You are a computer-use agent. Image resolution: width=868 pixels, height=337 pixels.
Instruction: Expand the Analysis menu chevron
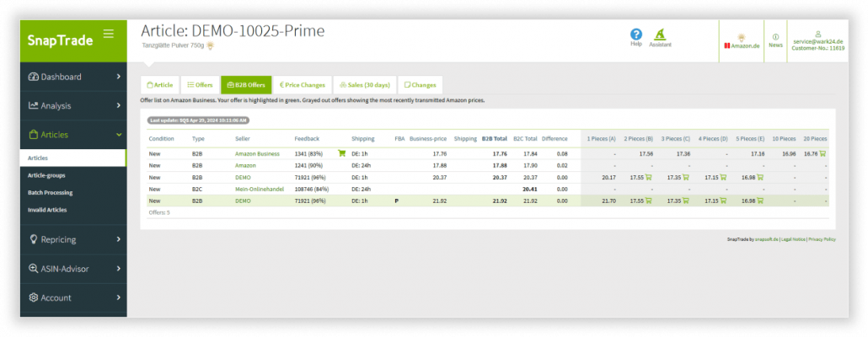pyautogui.click(x=119, y=105)
